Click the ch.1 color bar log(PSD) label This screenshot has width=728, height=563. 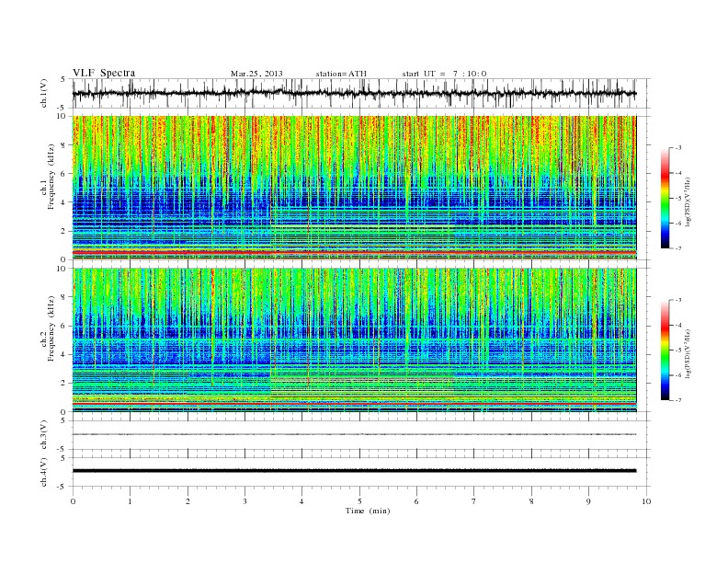(x=688, y=202)
